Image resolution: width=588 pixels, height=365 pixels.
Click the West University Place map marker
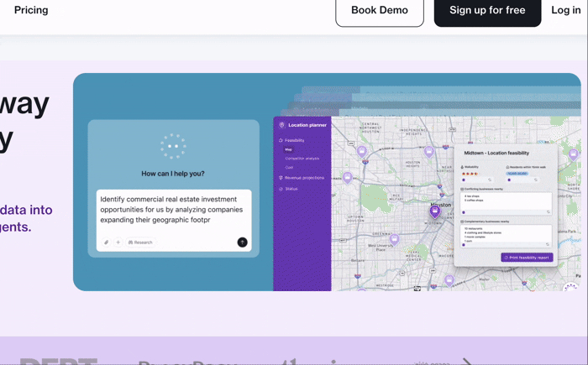tap(394, 240)
